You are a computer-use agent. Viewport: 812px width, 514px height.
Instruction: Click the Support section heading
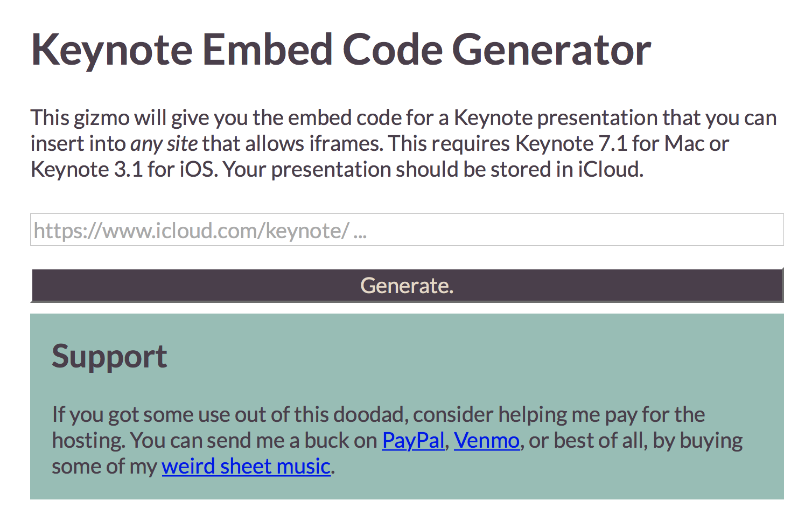click(x=109, y=357)
